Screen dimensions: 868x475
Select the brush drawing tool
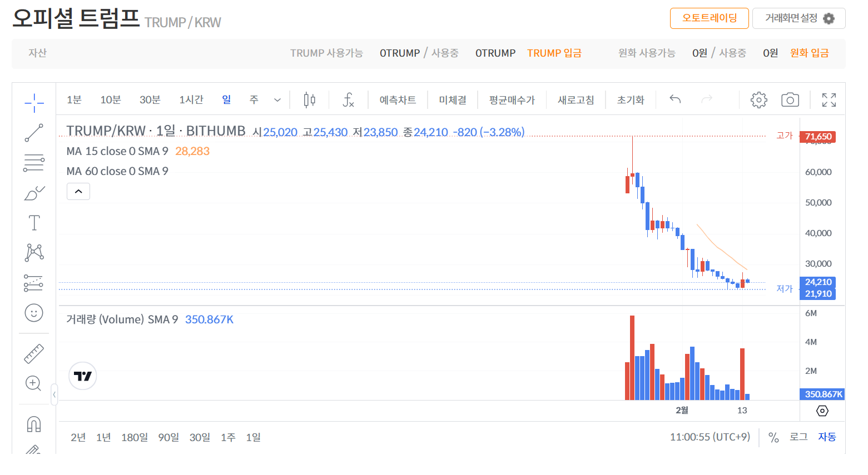pyautogui.click(x=34, y=193)
